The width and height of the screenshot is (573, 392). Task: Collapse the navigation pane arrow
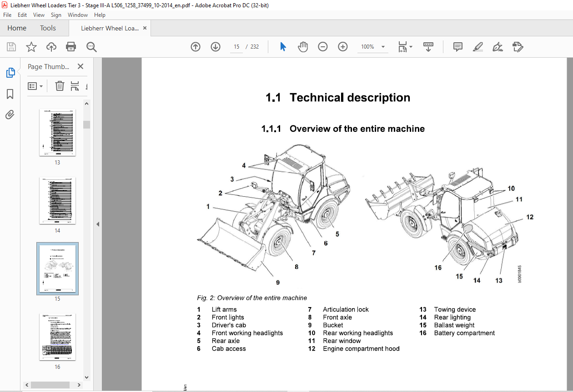coord(97,224)
